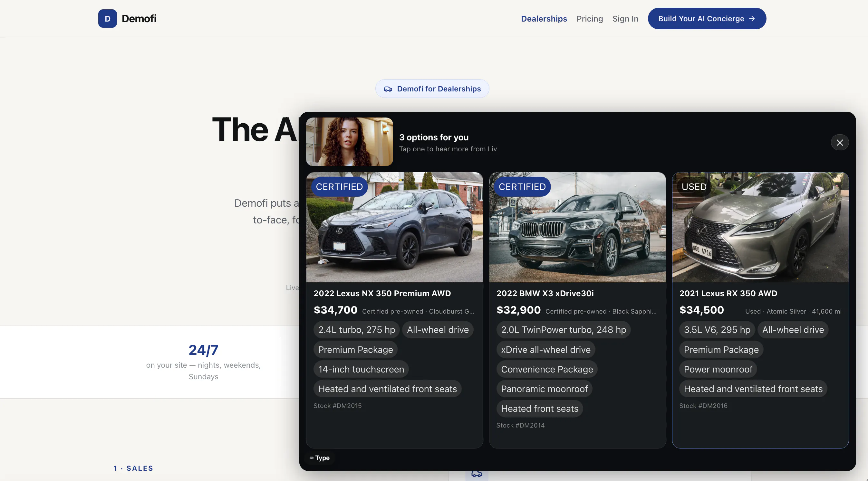Click the car icon in the Dealerships badge

[388, 89]
